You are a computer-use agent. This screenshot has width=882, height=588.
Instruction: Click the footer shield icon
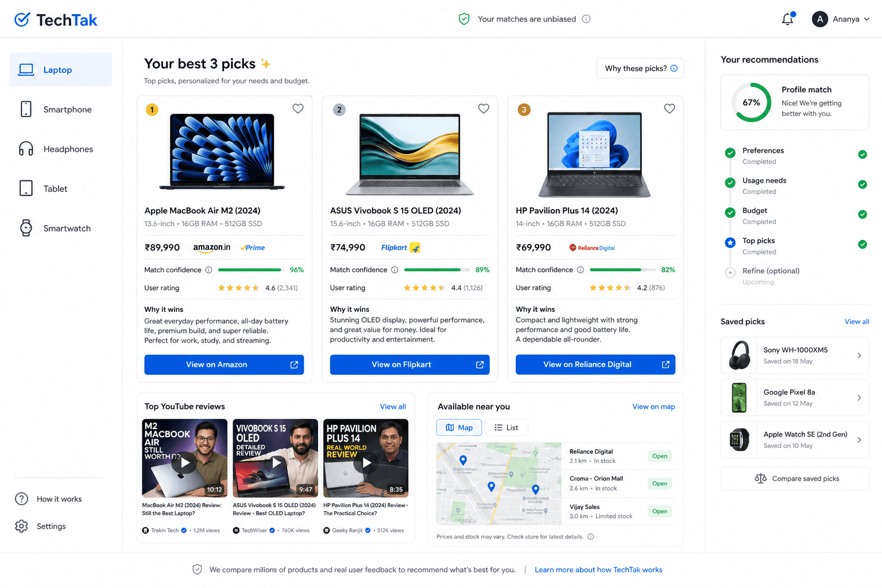197,570
